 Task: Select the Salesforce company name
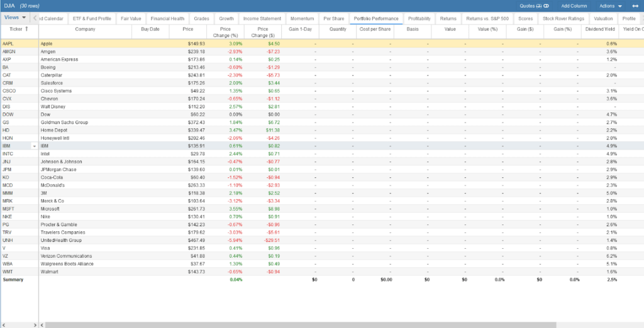52,83
